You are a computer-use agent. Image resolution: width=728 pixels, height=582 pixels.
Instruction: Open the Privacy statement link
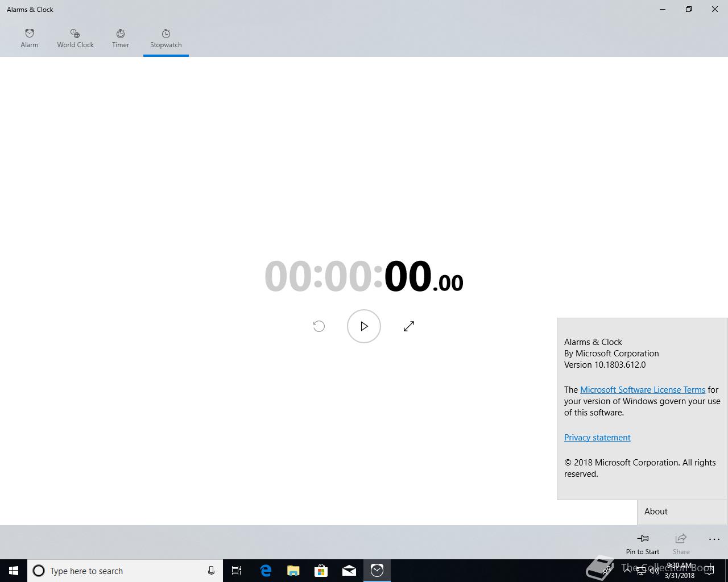click(x=597, y=438)
